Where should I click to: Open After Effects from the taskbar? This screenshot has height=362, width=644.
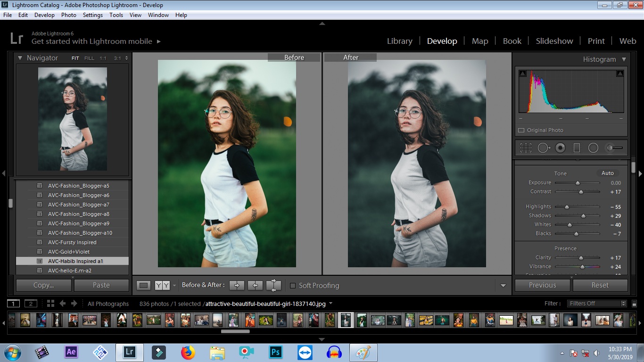pos(71,352)
